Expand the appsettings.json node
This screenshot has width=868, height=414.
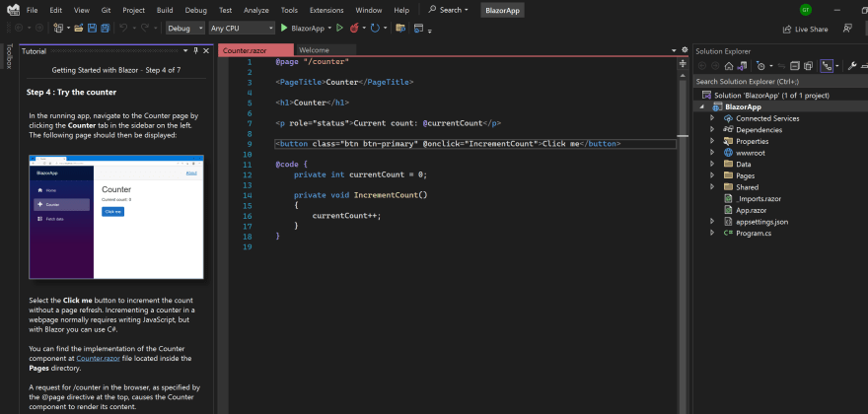click(712, 222)
